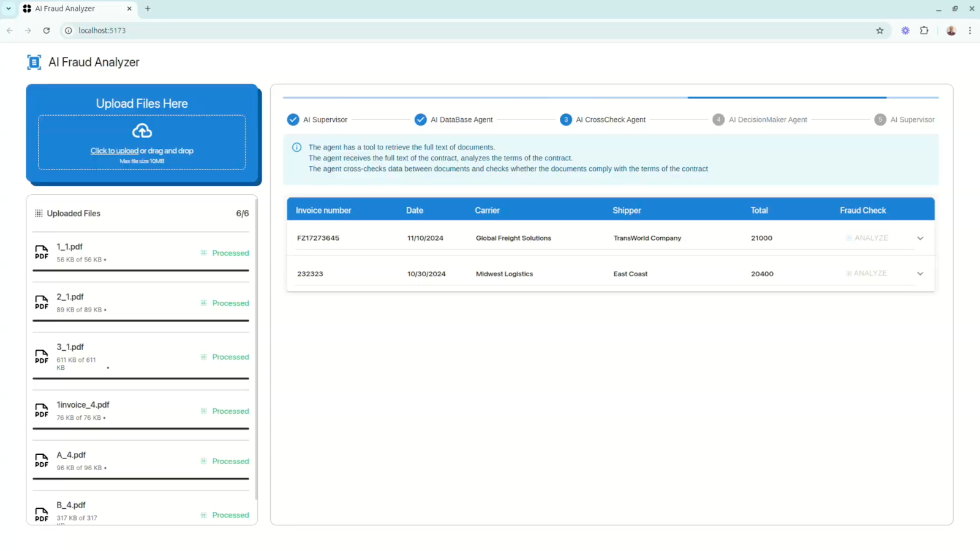The height and width of the screenshot is (551, 980).
Task: Click the grid icon beside Uploaded Files
Action: [39, 213]
